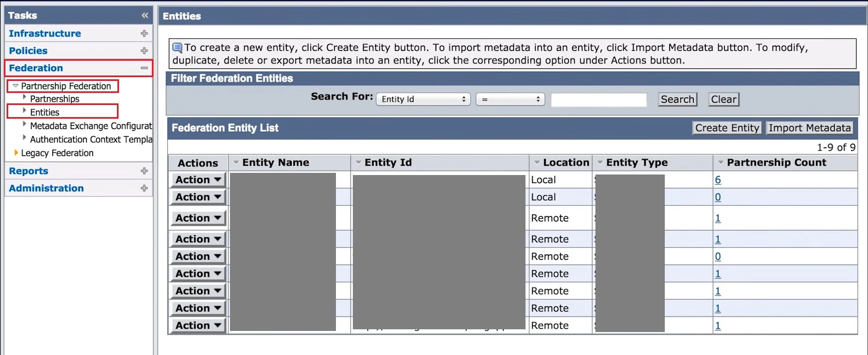Expand Legacy Federation tree node
Screen dimensions: 868x355
coord(16,153)
